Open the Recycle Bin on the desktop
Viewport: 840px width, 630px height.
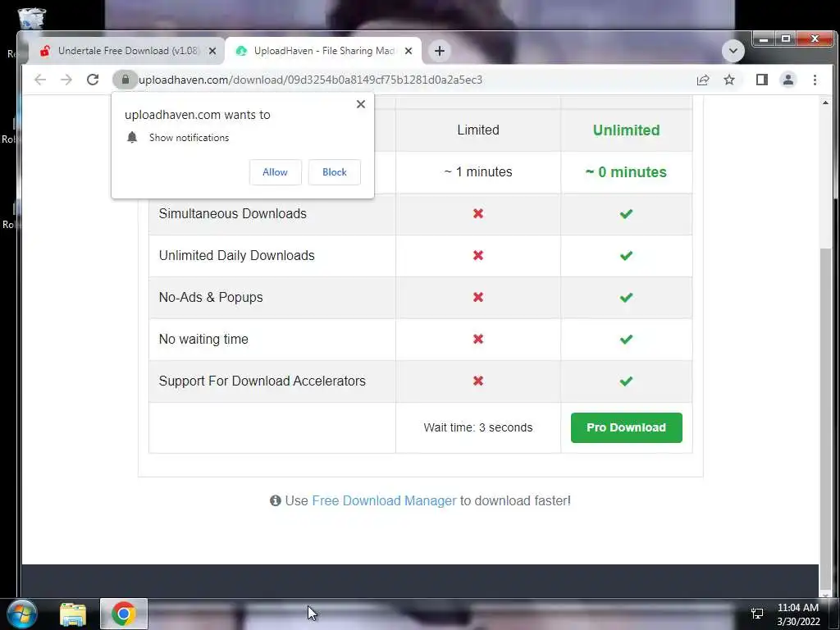click(32, 18)
